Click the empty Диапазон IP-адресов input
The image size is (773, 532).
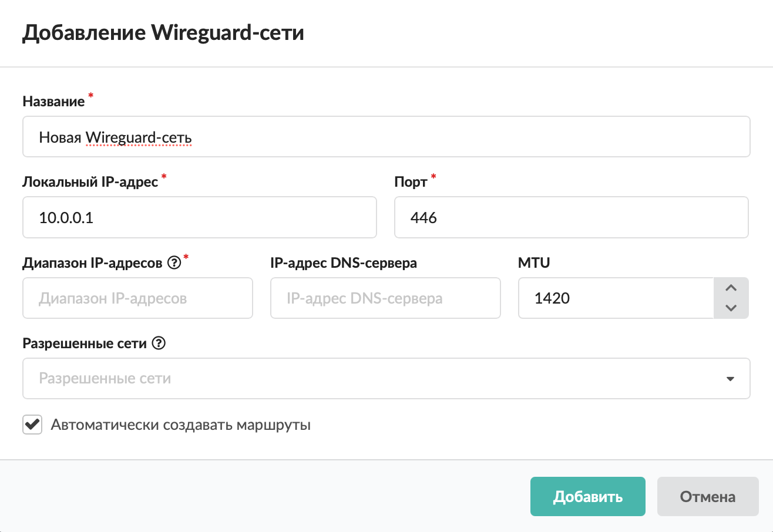click(x=138, y=298)
